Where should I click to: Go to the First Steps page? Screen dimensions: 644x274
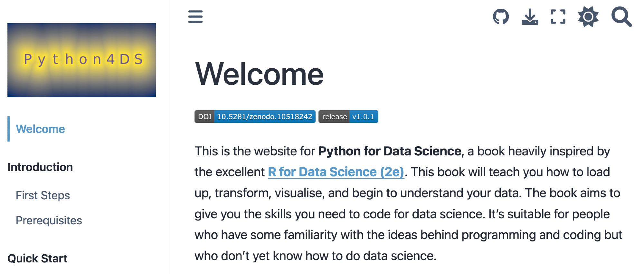pos(43,195)
